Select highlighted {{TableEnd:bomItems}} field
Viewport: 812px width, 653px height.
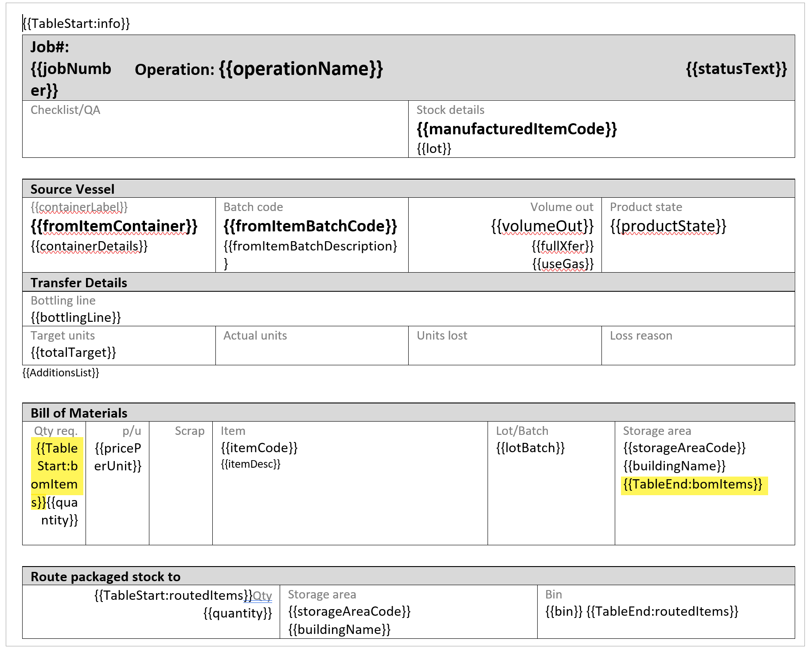click(x=693, y=484)
